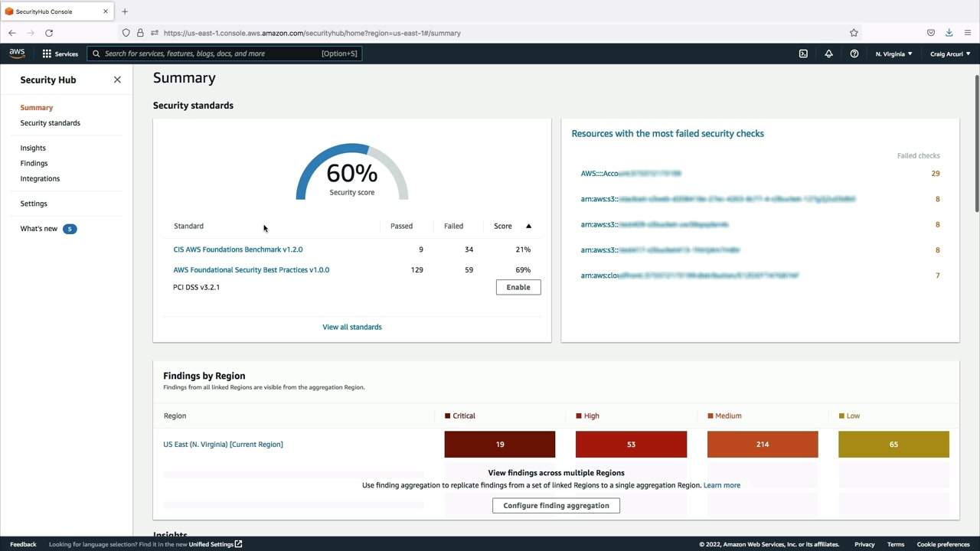
Task: Open What's new in the sidebar
Action: click(39, 229)
